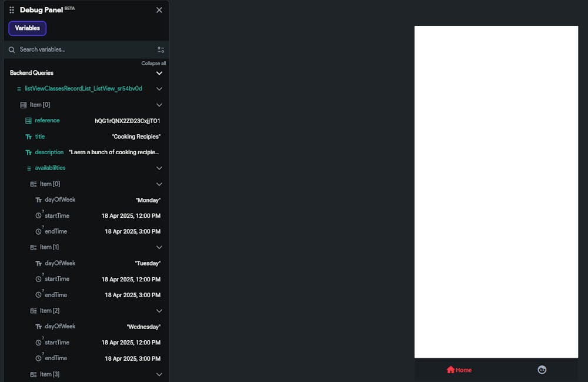
Task: Click the struct icon beside Item [2]
Action: pyautogui.click(x=34, y=311)
